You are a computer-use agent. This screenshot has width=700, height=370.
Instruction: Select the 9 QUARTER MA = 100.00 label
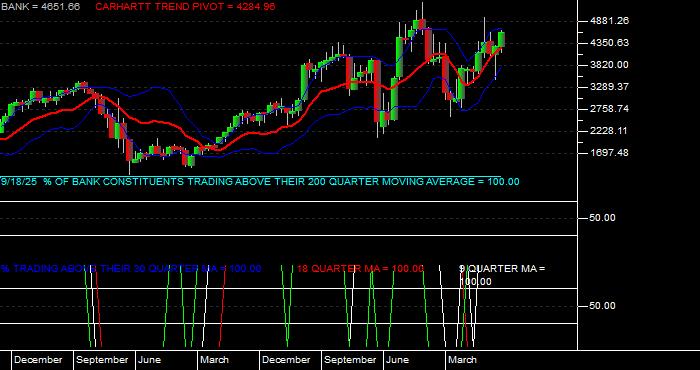tap(502, 275)
